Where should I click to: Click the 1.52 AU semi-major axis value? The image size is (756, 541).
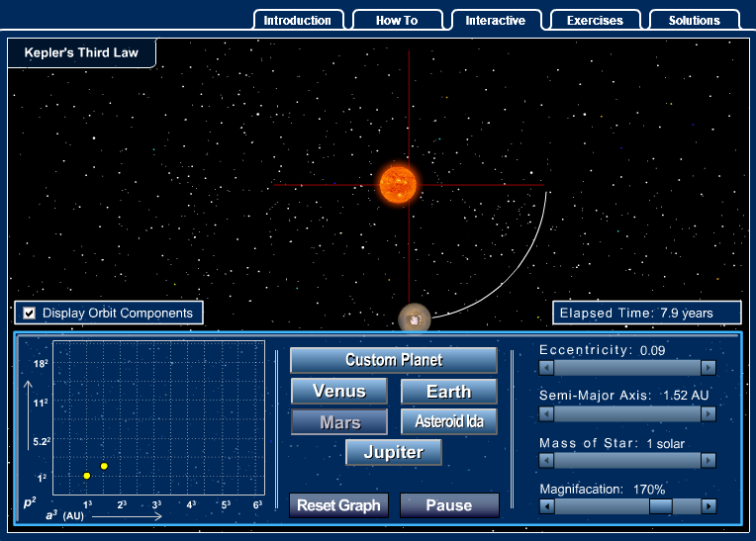click(x=686, y=396)
